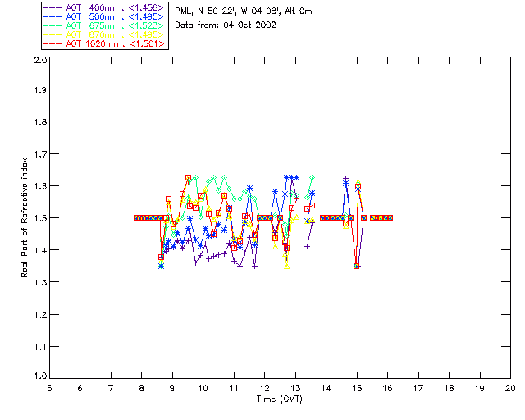525x420 pixels.
Task: Click the y-axis label 1.2
Action: coord(40,315)
